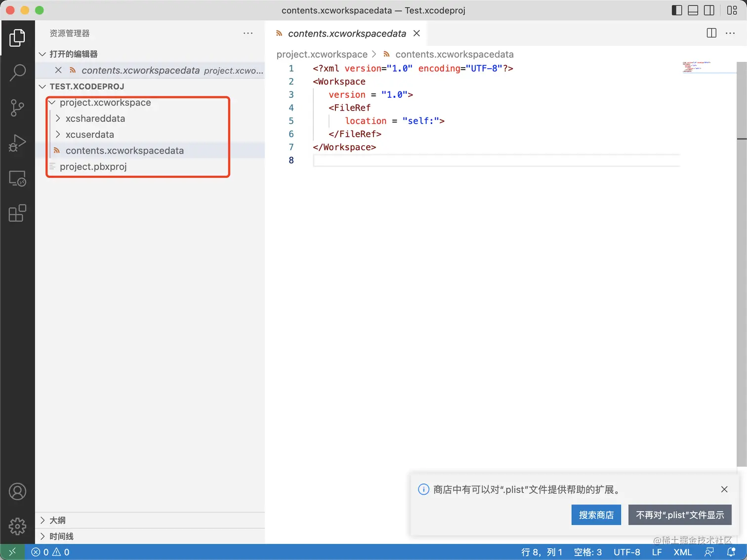Viewport: 747px width, 560px height.
Task: Expand the 时间线 timeline section
Action: [42, 536]
